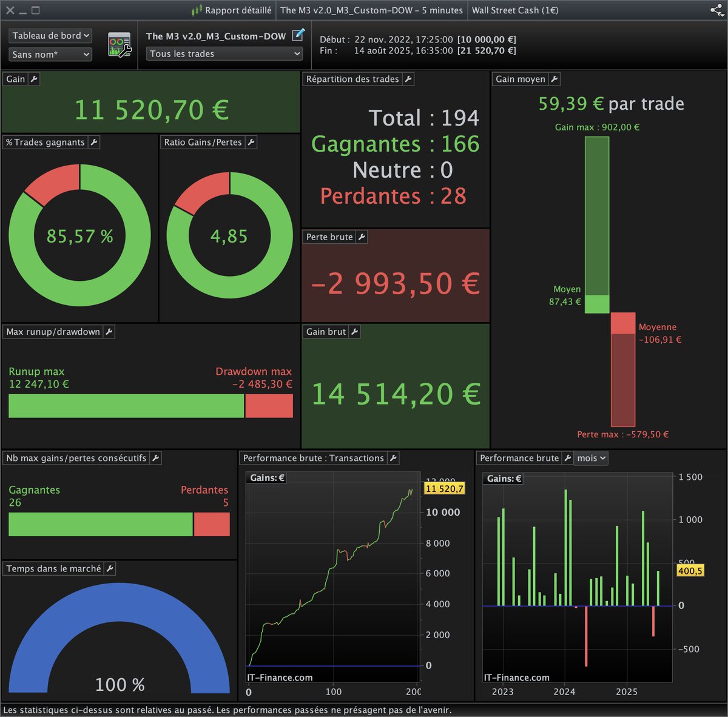Click the 11 520,70 € gain value
Image resolution: width=728 pixels, height=717 pixels.
pyautogui.click(x=152, y=110)
